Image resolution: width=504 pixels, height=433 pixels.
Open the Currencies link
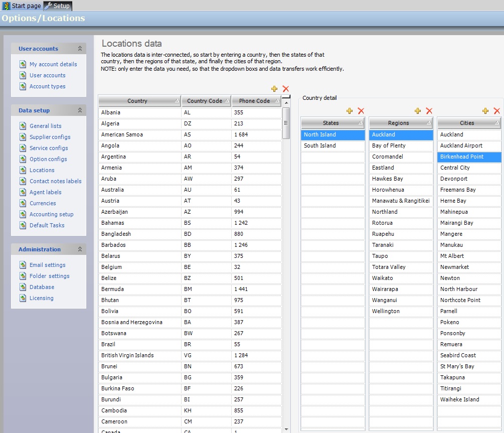click(43, 203)
